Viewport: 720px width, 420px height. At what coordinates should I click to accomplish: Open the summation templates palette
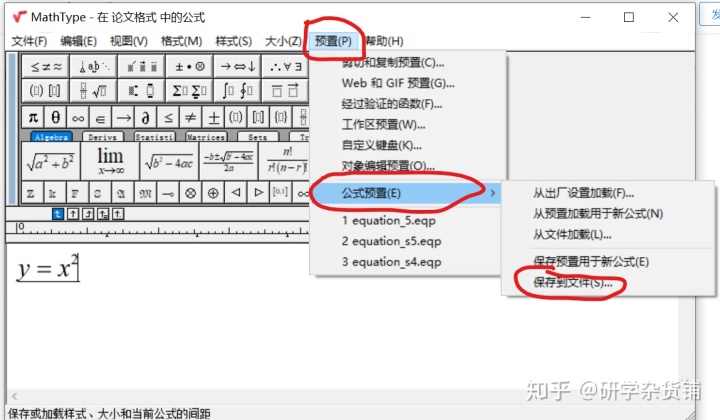pos(190,90)
